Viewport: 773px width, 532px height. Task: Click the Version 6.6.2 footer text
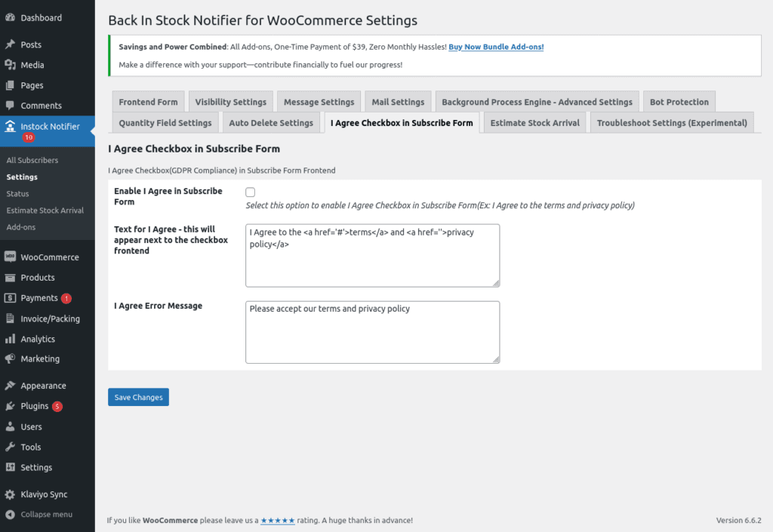[x=738, y=520]
